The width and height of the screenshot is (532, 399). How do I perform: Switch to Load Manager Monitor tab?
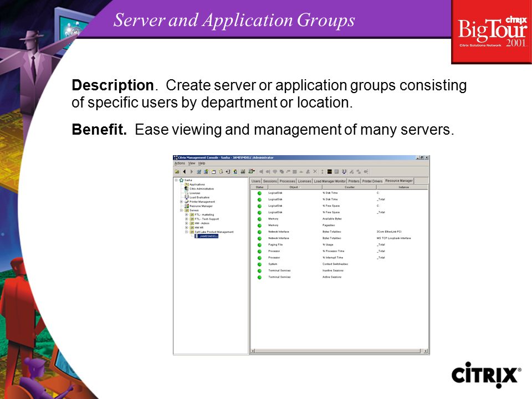click(330, 181)
